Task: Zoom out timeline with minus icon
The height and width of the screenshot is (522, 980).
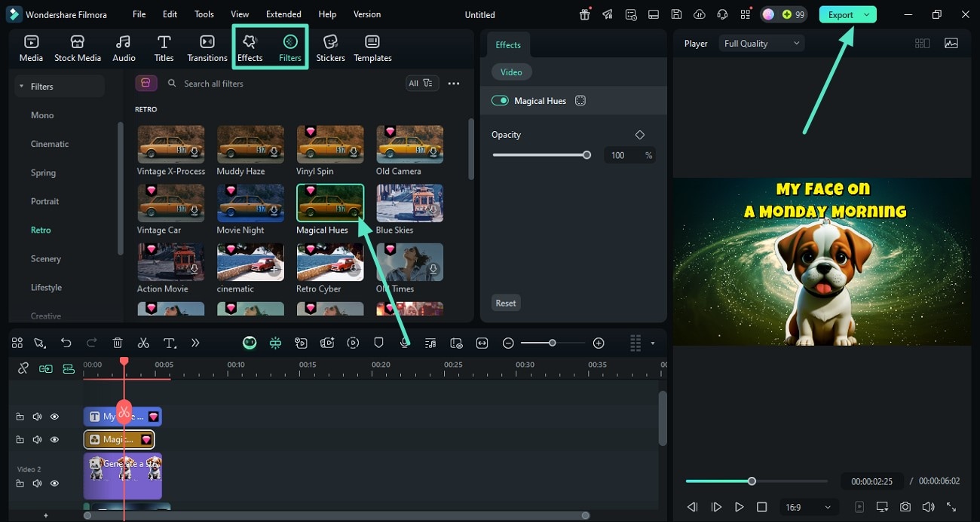Action: [508, 343]
